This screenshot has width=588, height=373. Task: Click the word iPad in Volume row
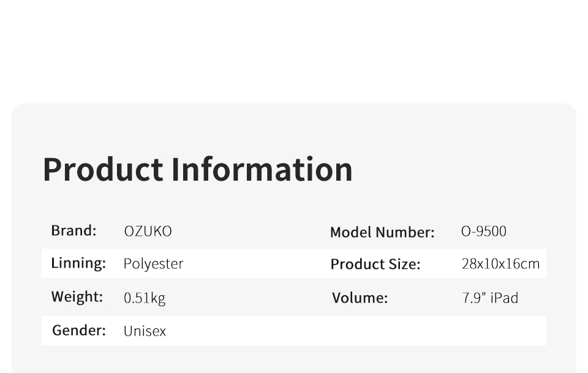(x=504, y=298)
